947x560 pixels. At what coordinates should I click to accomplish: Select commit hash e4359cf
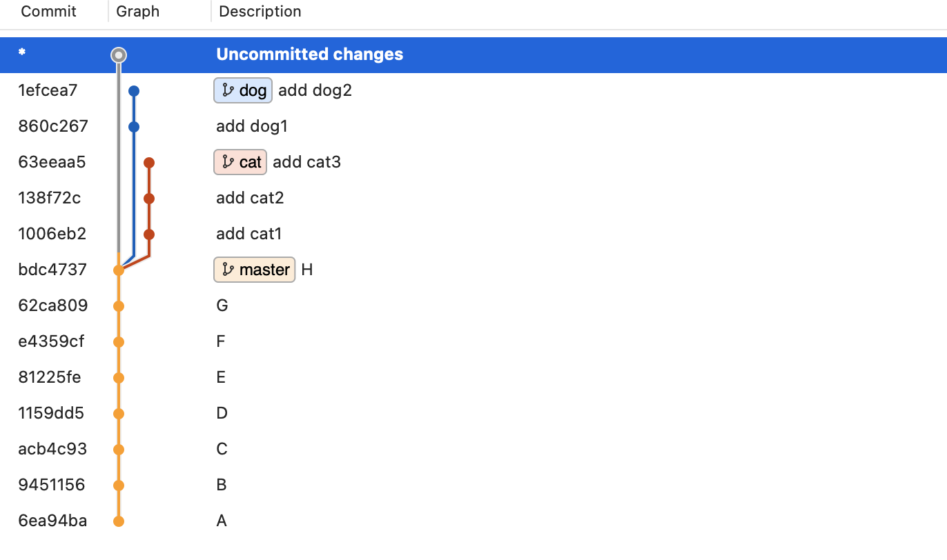[x=52, y=341]
